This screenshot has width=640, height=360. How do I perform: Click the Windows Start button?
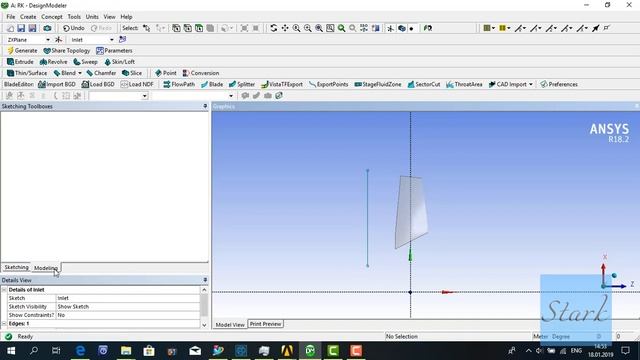coord(11,351)
